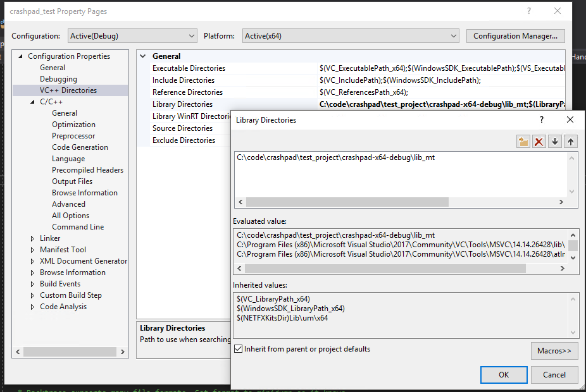Select VC++ Directories in the tree
The height and width of the screenshot is (392, 586).
tap(68, 90)
